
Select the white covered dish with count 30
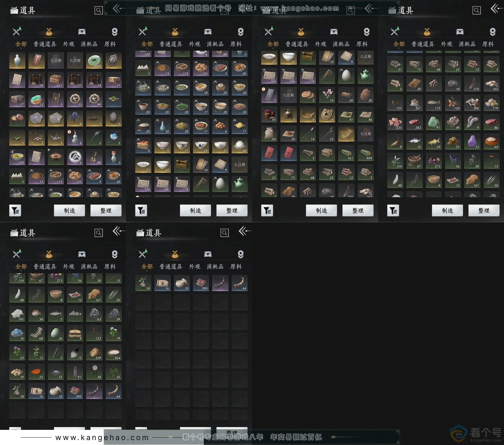[x=239, y=146]
